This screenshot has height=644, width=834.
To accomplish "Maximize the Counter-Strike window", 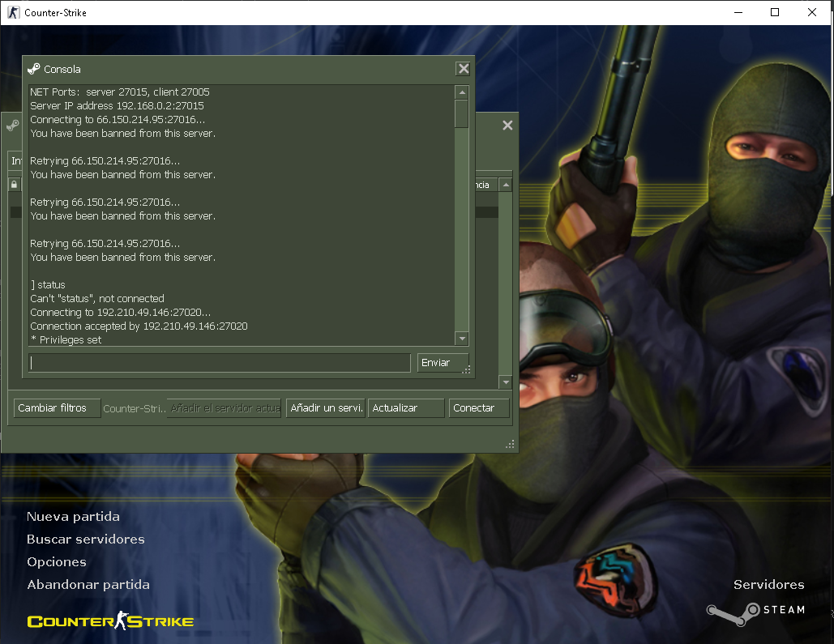I will coord(775,12).
